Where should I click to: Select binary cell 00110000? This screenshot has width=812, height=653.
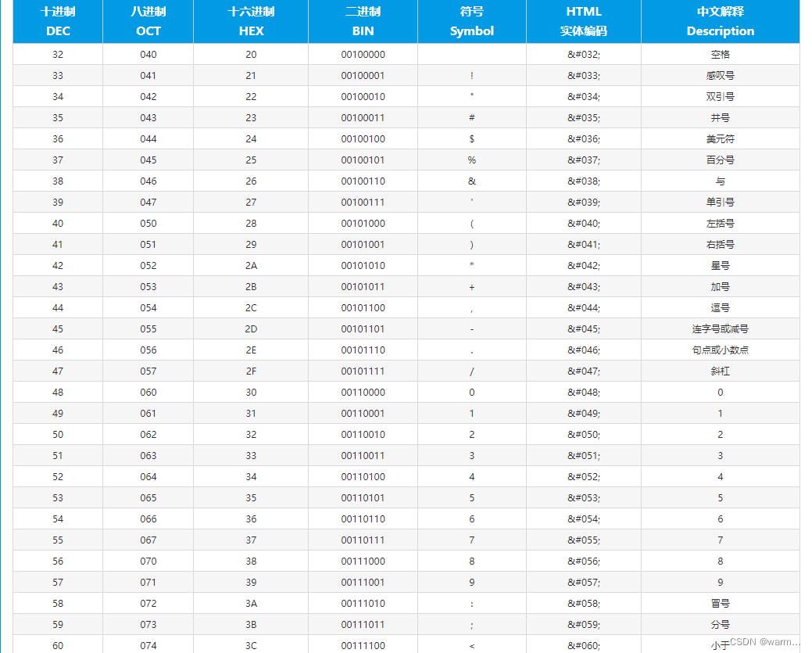click(363, 393)
